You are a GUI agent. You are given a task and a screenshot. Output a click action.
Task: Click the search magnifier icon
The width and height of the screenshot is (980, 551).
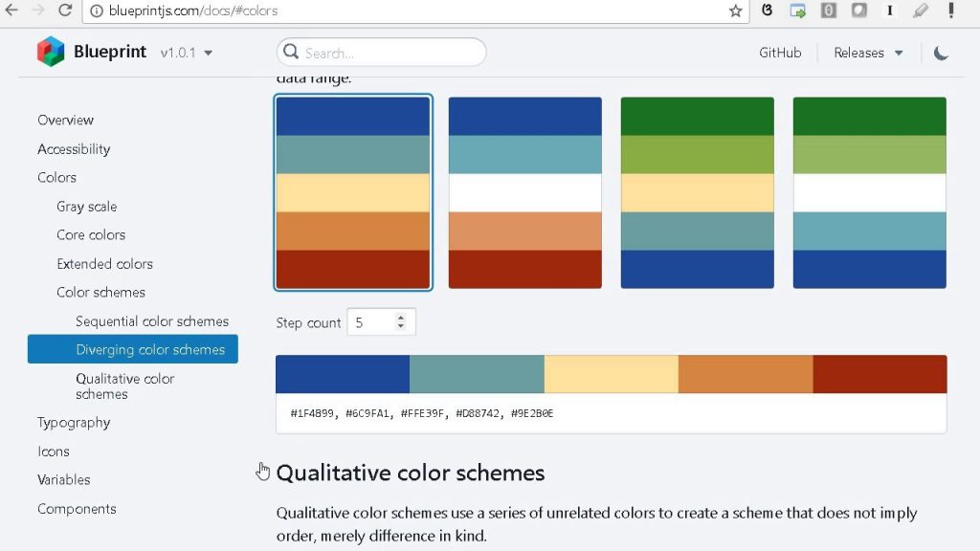[x=291, y=52]
